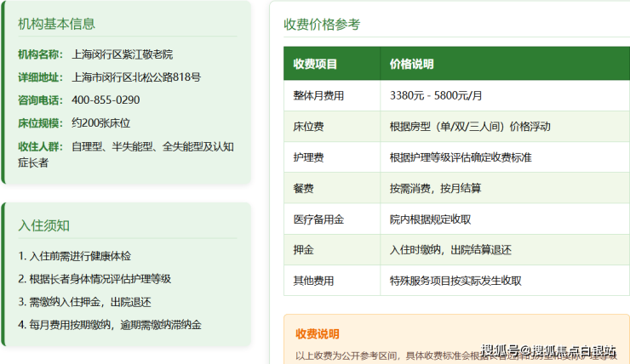The width and height of the screenshot is (630, 364).
Task: Select the bed count text 约200张床位
Action: click(x=100, y=122)
